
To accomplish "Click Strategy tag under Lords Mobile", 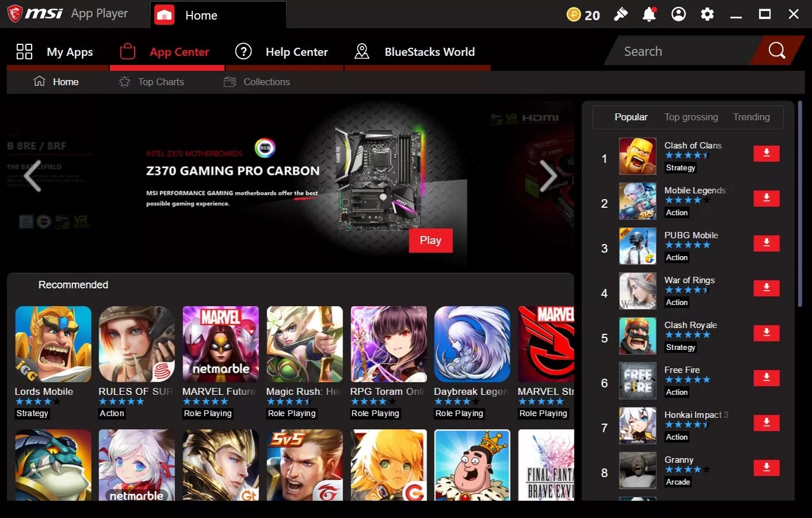I will coord(32,413).
